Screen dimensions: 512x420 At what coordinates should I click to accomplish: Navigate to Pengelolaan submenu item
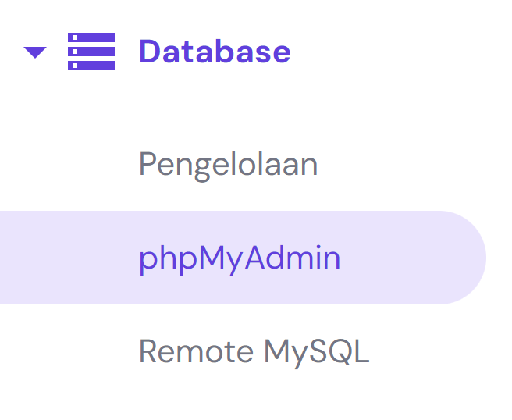tap(228, 165)
